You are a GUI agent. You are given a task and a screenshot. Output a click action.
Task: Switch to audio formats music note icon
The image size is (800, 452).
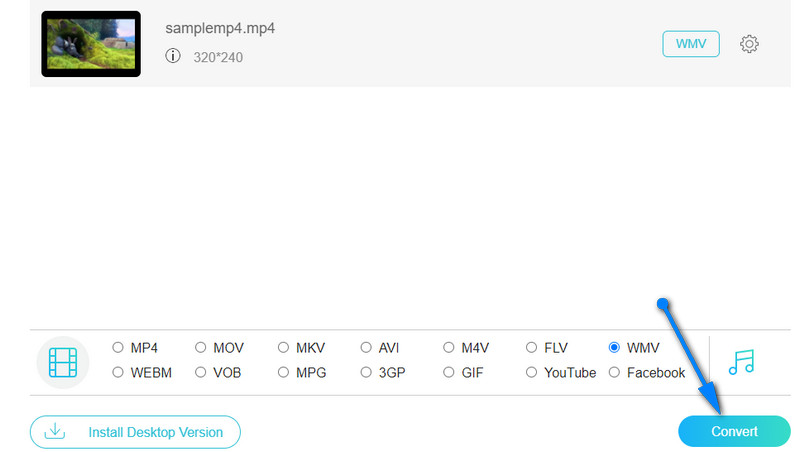coord(741,361)
